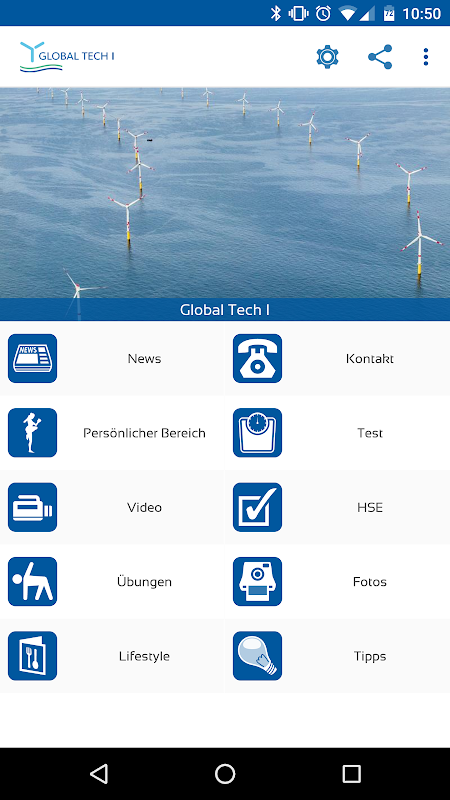The image size is (450, 800).
Task: Select the Video label
Action: point(144,507)
